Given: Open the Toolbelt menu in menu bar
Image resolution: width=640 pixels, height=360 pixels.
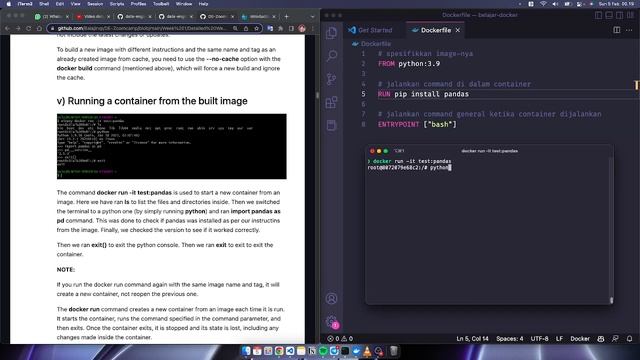Looking at the screenshot, I should (x=161, y=4).
